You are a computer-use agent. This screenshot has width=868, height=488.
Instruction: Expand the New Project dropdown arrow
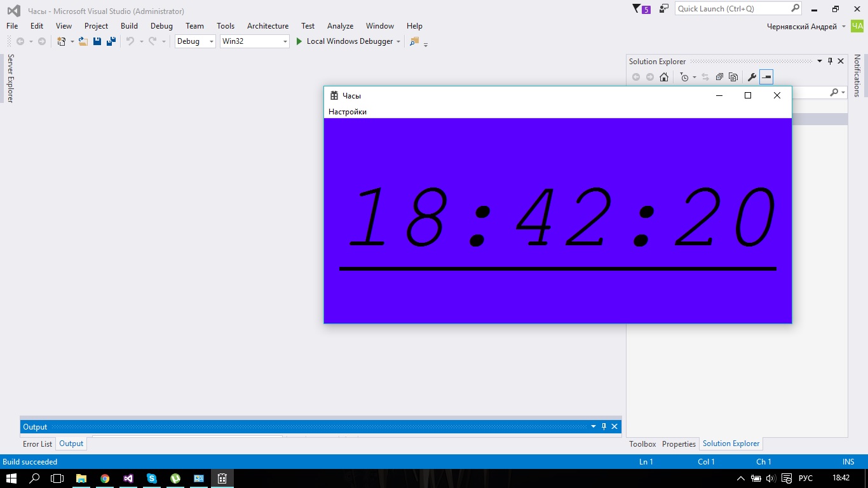click(x=72, y=41)
